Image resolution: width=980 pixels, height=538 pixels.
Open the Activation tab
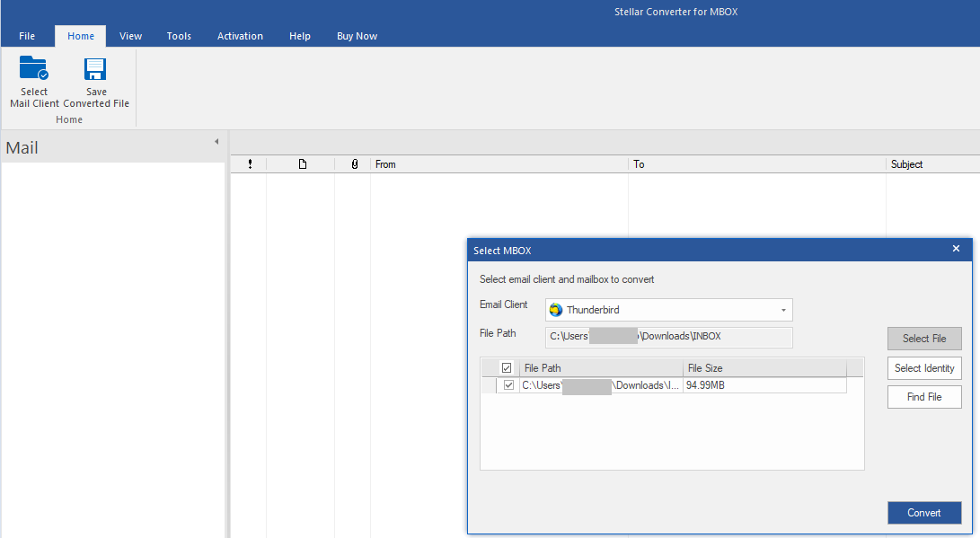(240, 36)
